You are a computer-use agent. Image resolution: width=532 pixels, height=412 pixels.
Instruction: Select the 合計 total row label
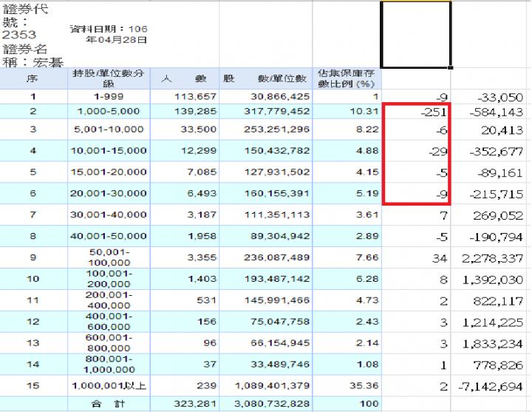pyautogui.click(x=109, y=404)
